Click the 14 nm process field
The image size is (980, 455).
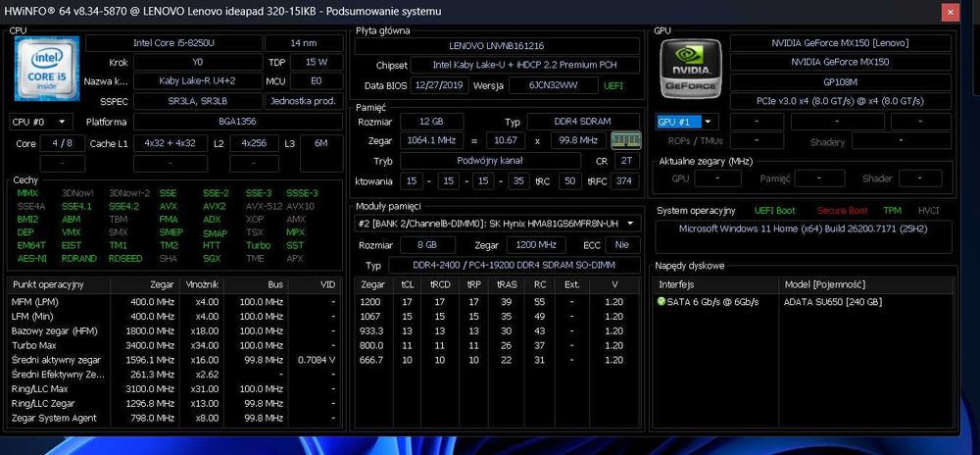click(x=304, y=43)
